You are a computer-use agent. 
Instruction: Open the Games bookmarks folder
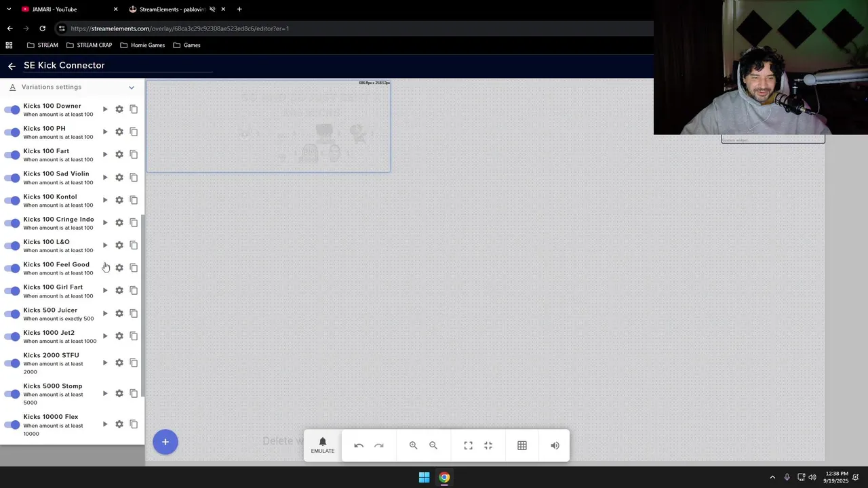tap(186, 45)
